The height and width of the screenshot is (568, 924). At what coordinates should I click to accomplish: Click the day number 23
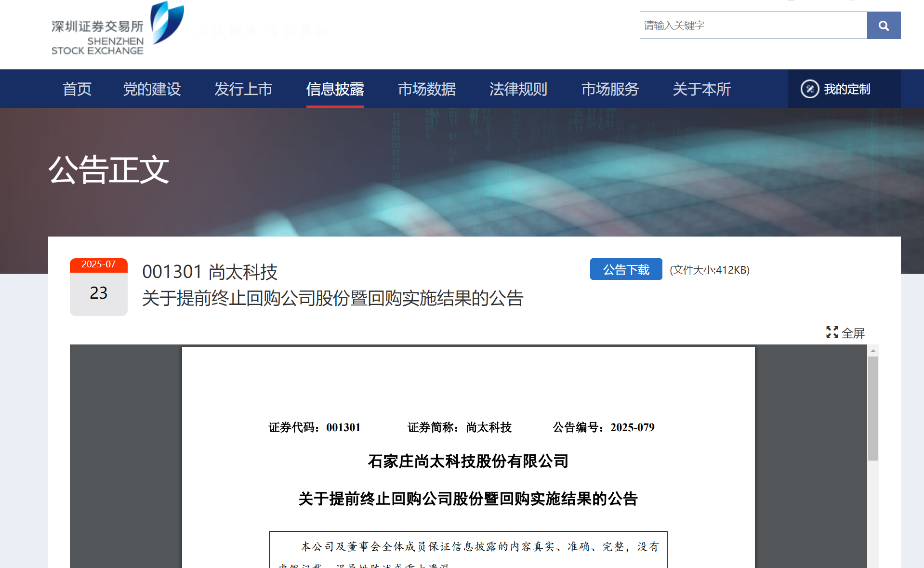[x=99, y=293]
